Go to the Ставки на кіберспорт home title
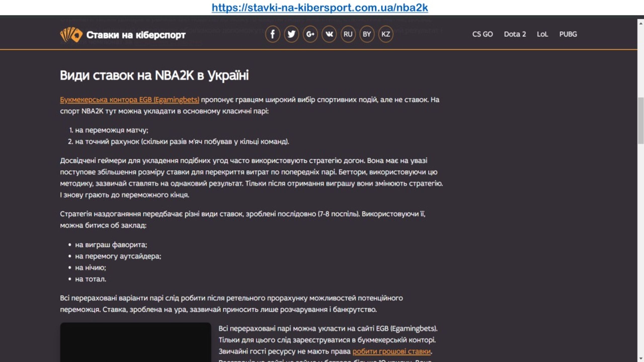Screen dimensions: 644x362 [136, 35]
